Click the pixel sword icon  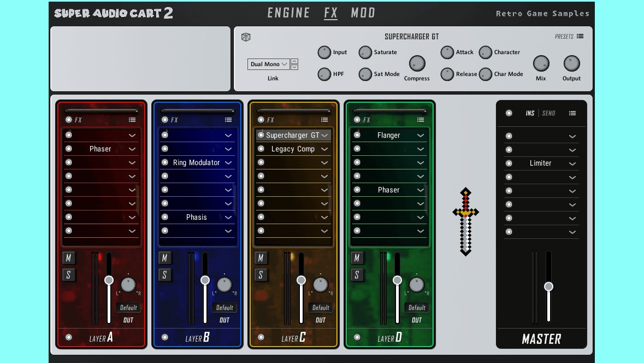(x=465, y=221)
